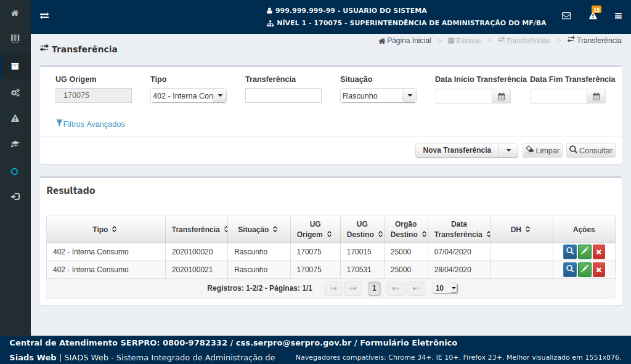Image resolution: width=631 pixels, height=364 pixels.
Task: Click the Consultar button
Action: pyautogui.click(x=591, y=150)
